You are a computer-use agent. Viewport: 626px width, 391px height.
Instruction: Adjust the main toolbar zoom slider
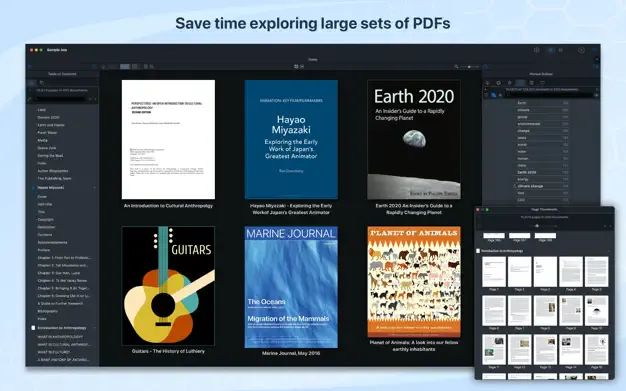[x=469, y=67]
